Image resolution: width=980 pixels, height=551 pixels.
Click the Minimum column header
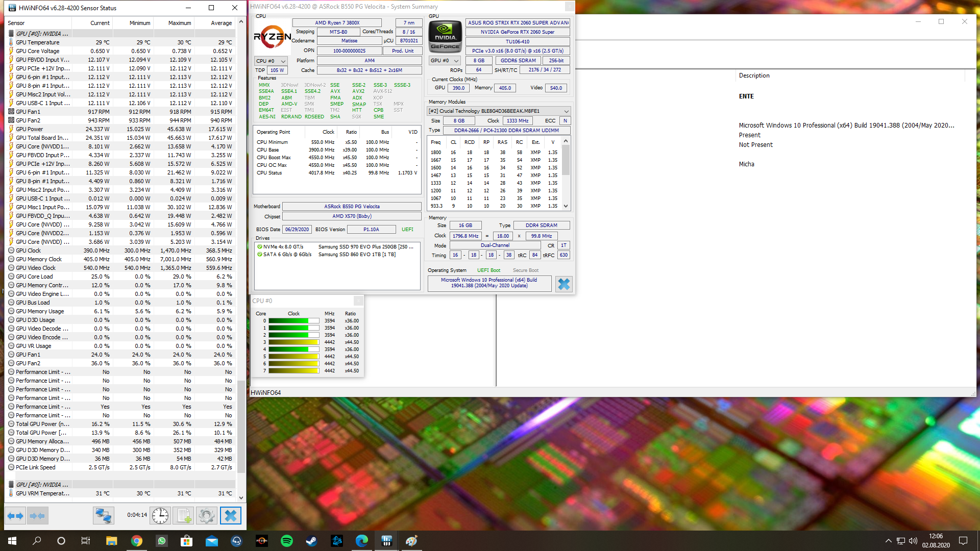(133, 23)
